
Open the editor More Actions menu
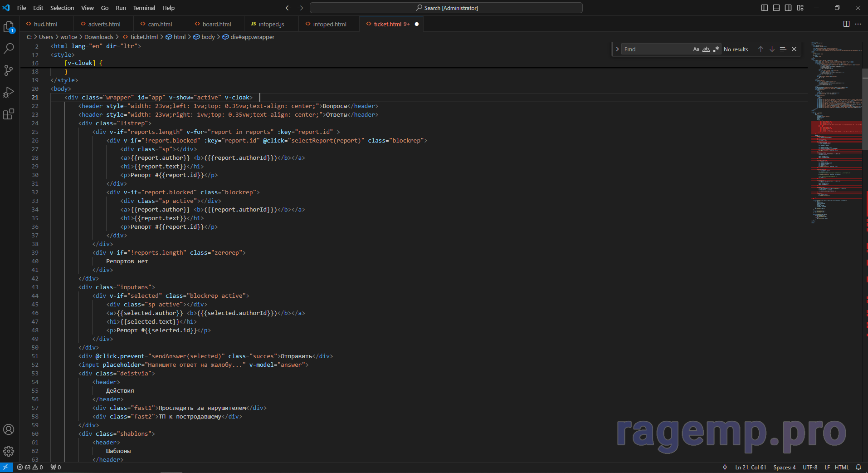pyautogui.click(x=858, y=24)
